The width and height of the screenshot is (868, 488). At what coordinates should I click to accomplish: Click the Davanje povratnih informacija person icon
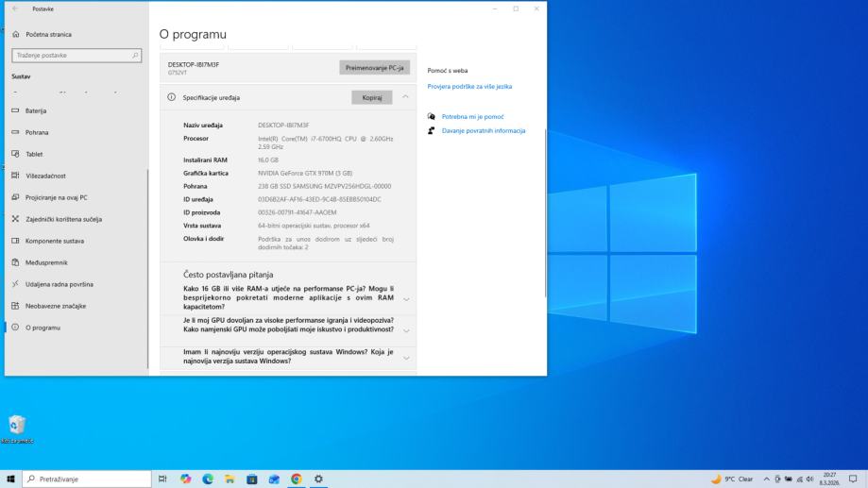click(x=432, y=130)
